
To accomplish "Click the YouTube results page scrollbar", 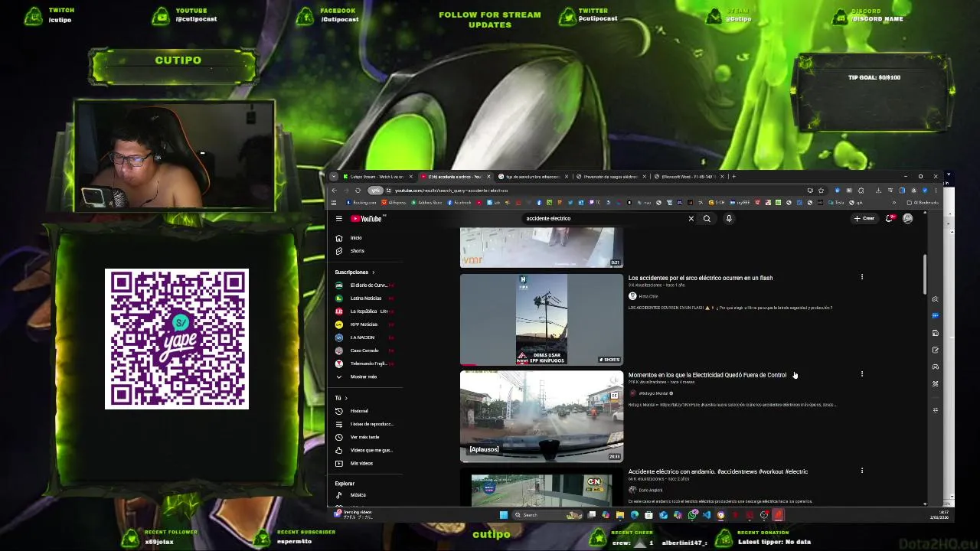I will [925, 274].
